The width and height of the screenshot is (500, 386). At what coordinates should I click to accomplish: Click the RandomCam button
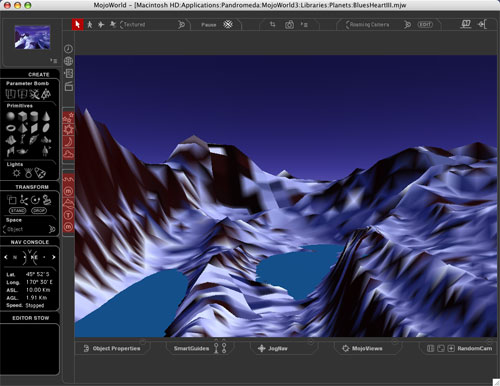click(x=475, y=348)
